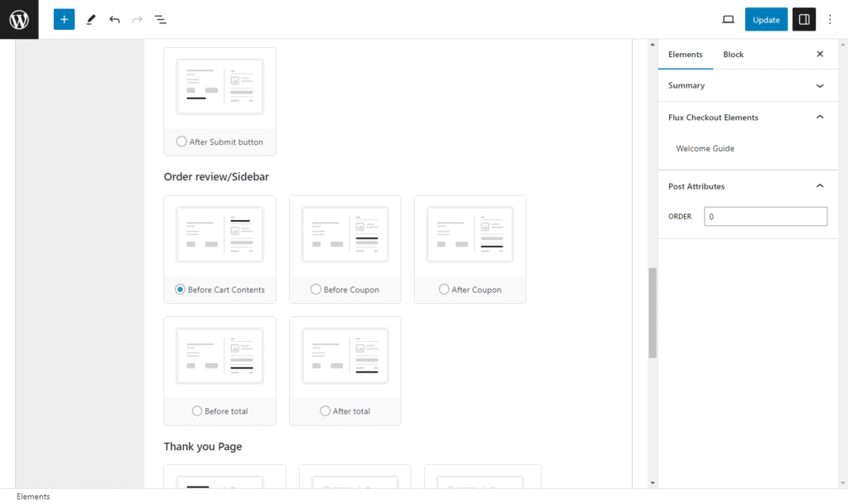
Task: Select the After total radio button
Action: point(325,410)
